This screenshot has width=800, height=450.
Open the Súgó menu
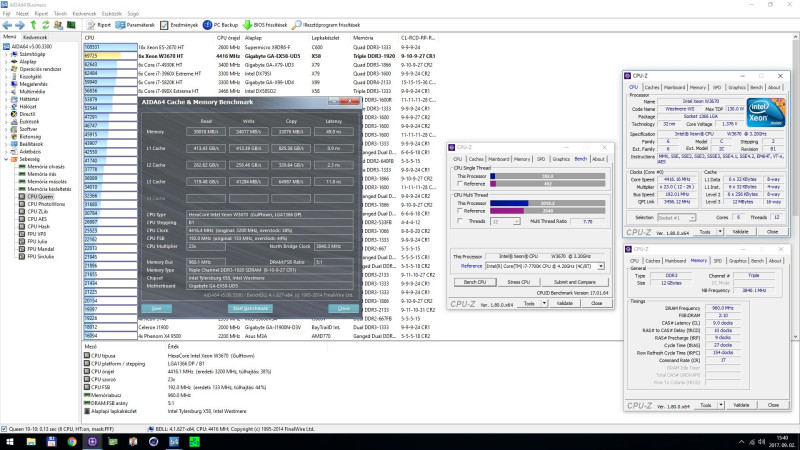[133, 14]
